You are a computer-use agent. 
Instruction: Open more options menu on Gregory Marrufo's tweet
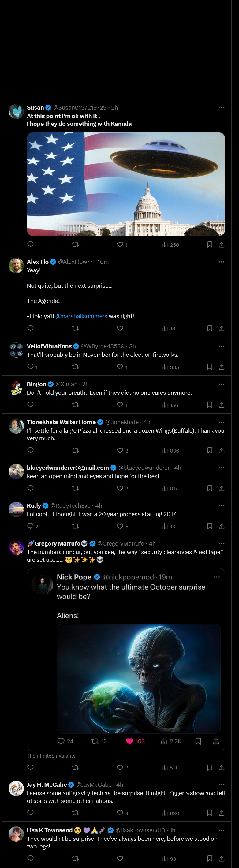tap(222, 543)
